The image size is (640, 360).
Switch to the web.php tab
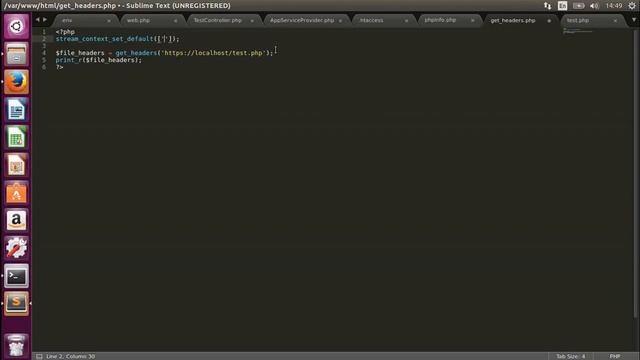[x=138, y=20]
